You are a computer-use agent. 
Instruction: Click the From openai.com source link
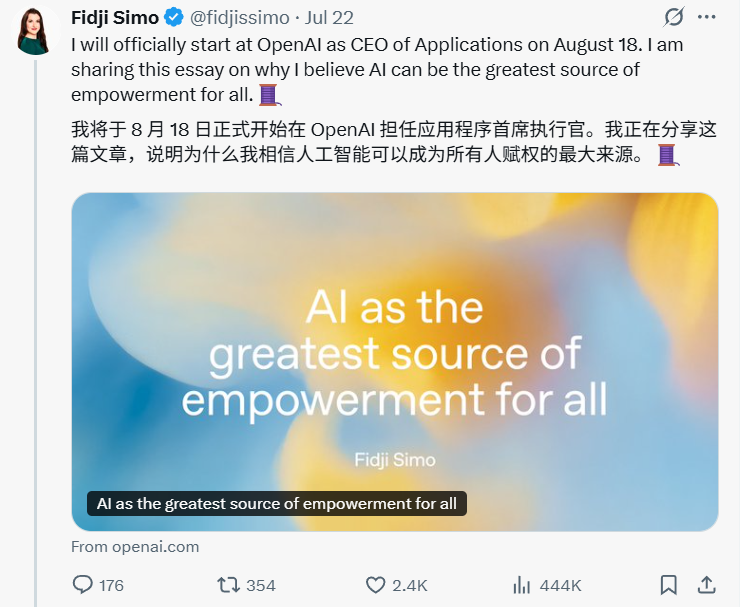[x=135, y=547]
